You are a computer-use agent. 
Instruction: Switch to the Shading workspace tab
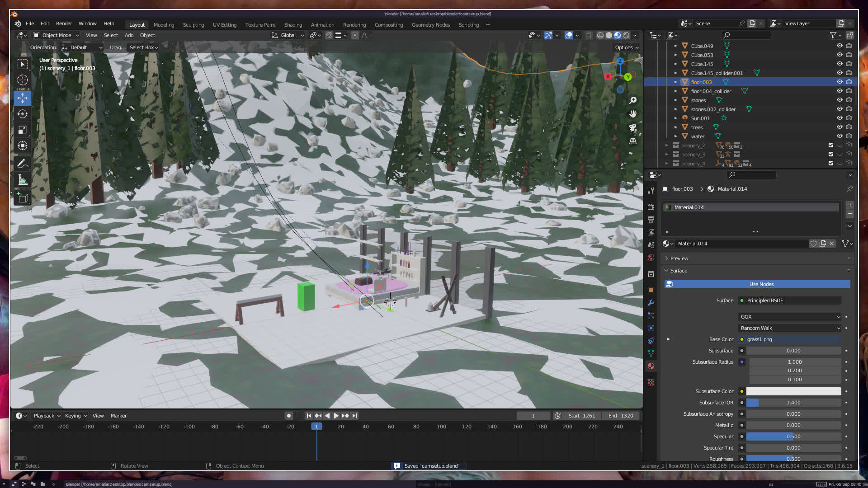(293, 25)
